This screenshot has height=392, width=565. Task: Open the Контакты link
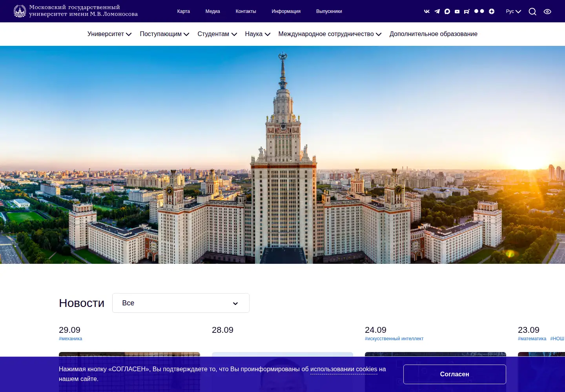246,11
